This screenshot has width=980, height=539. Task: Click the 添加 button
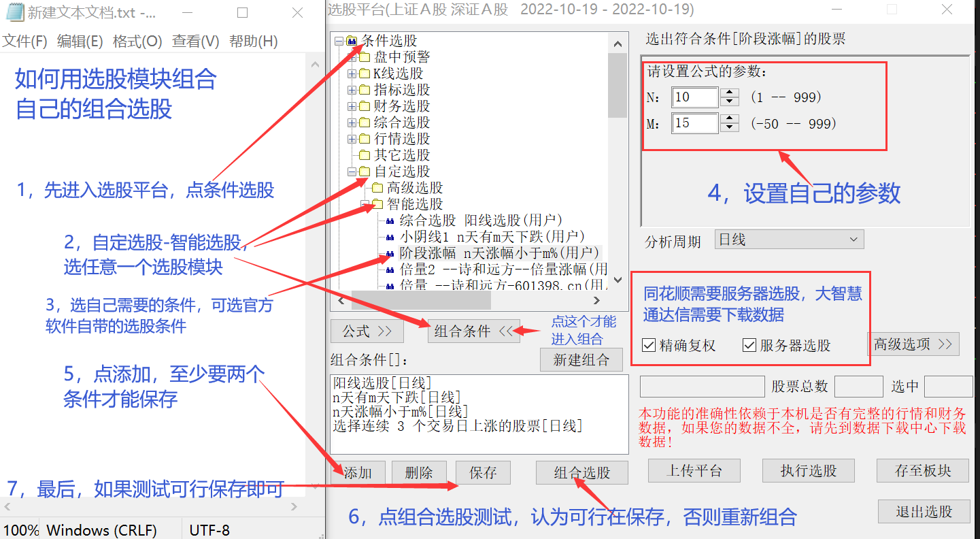pyautogui.click(x=358, y=472)
